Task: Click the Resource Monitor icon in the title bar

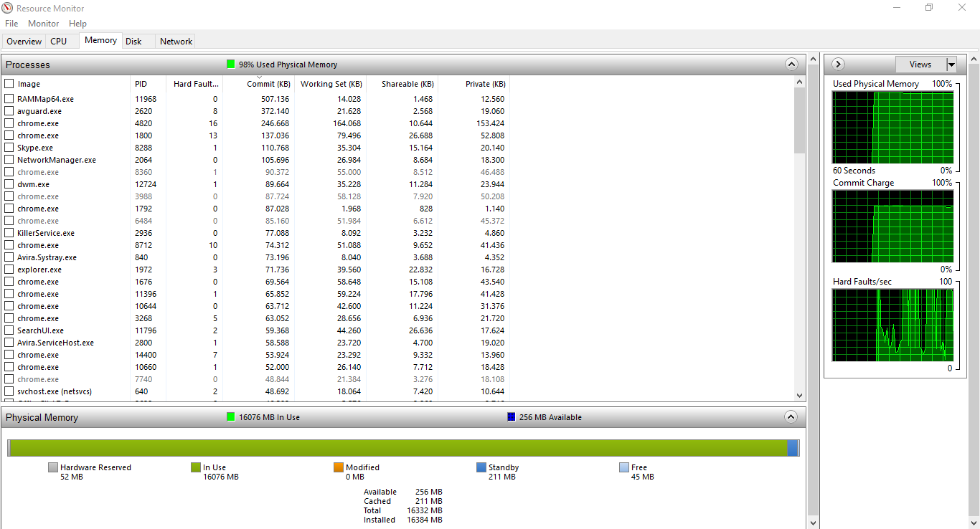Action: [6, 8]
